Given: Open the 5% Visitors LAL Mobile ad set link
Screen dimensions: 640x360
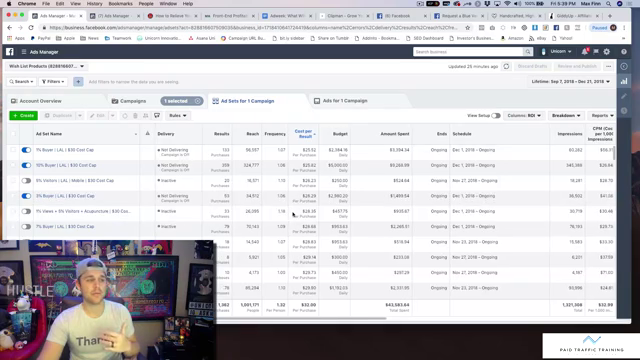Looking at the screenshot, I should point(75,180).
